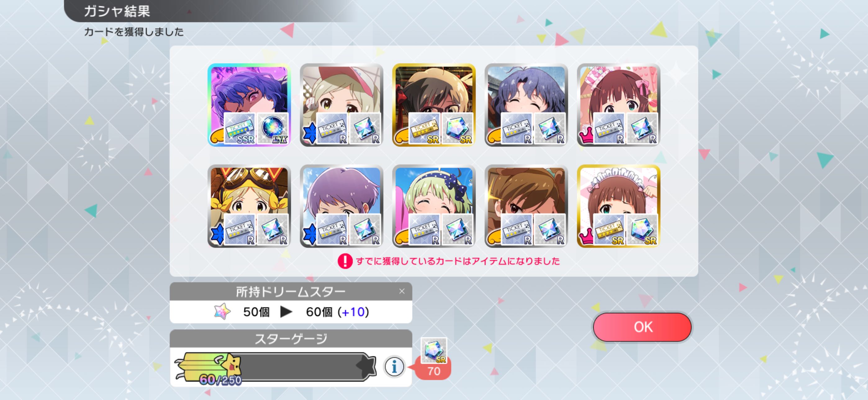Image resolution: width=868 pixels, height=400 pixels.
Task: Tap the LNK orb item icon
Action: 273,129
